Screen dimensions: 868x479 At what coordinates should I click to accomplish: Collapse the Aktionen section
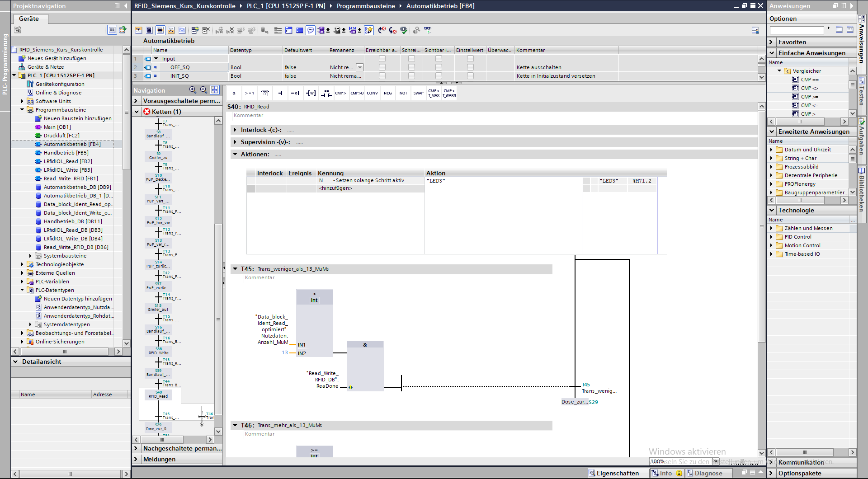(x=235, y=154)
